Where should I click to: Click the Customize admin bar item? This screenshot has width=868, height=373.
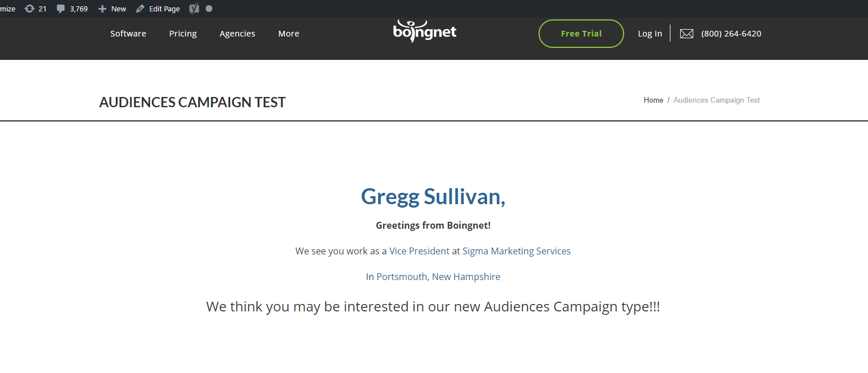tap(7, 9)
